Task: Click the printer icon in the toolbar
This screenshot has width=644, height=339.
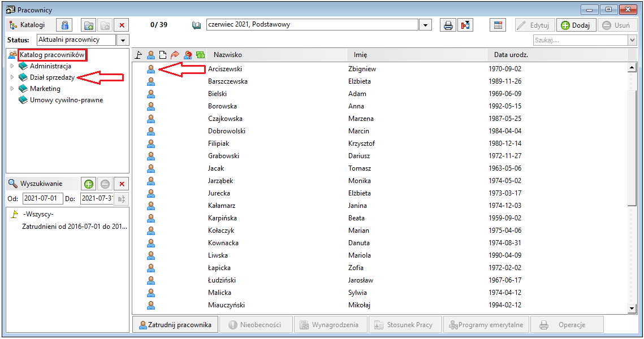Action: (448, 25)
